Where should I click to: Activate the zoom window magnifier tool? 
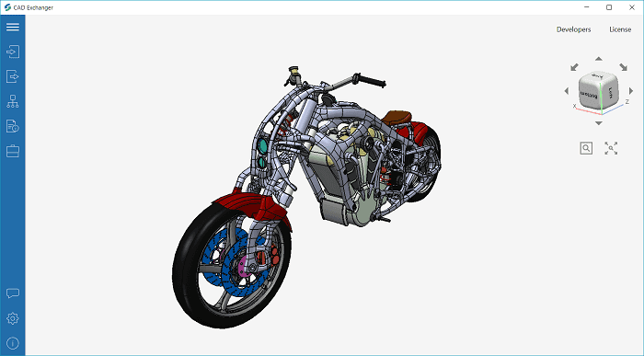coord(586,148)
